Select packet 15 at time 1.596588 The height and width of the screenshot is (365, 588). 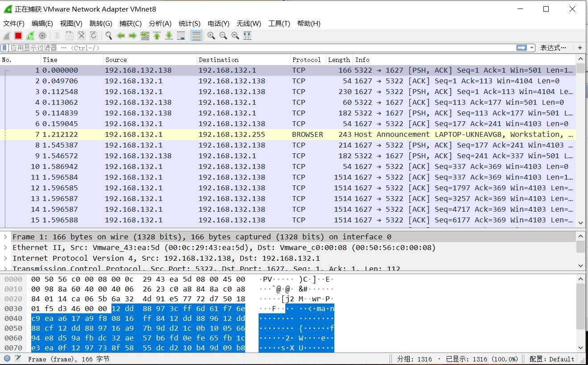288,220
